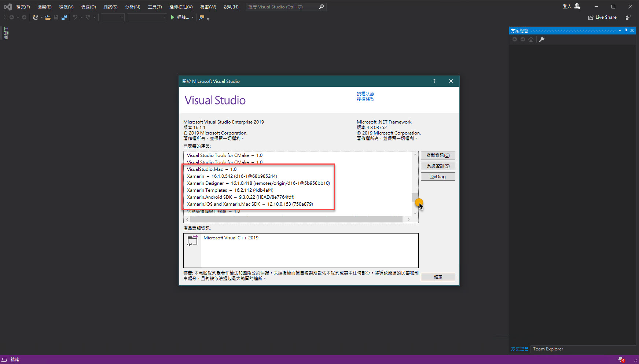
Task: Click the System Info (系統資訊) button
Action: pos(438,166)
